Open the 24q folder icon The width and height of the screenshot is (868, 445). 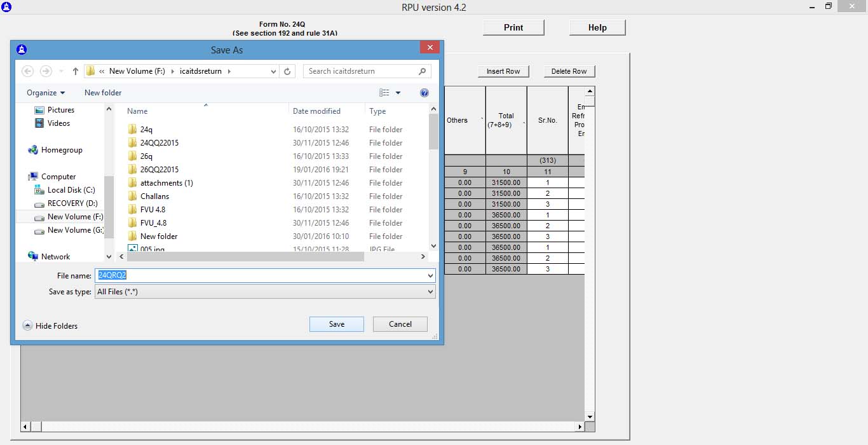[132, 130]
